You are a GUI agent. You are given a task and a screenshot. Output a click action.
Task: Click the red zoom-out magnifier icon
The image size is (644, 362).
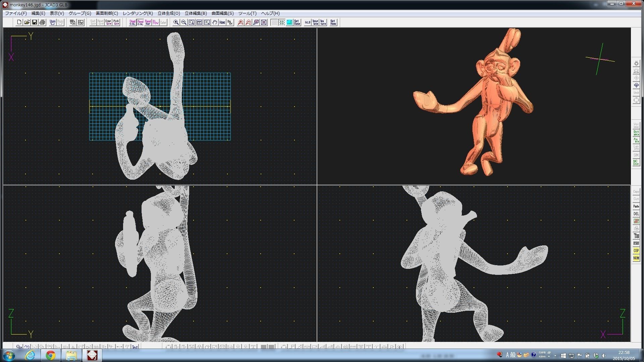tap(248, 22)
